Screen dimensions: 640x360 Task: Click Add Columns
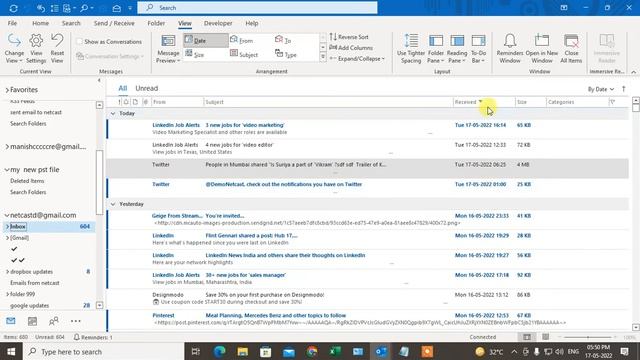click(x=351, y=48)
